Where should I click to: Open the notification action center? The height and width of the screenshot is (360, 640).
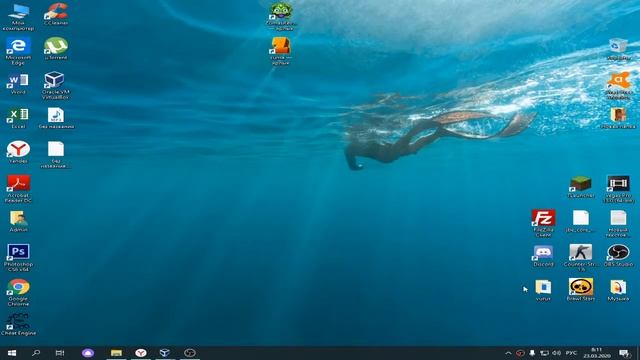pos(624,353)
